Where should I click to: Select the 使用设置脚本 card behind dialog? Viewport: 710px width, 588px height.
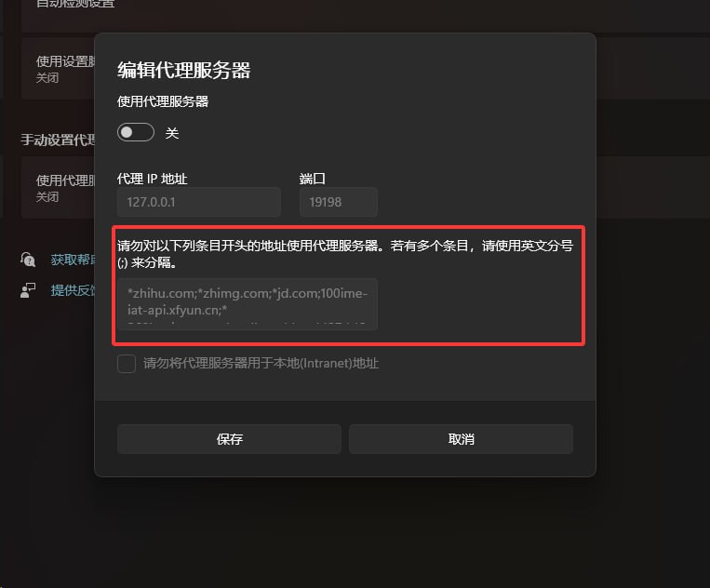(58, 69)
